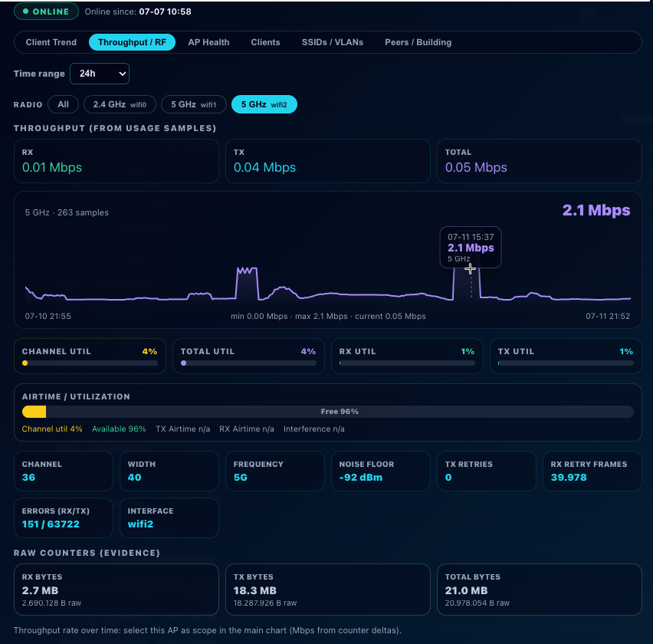
Task: Click the 07-11 15:37 chart tooltip
Action: [471, 247]
